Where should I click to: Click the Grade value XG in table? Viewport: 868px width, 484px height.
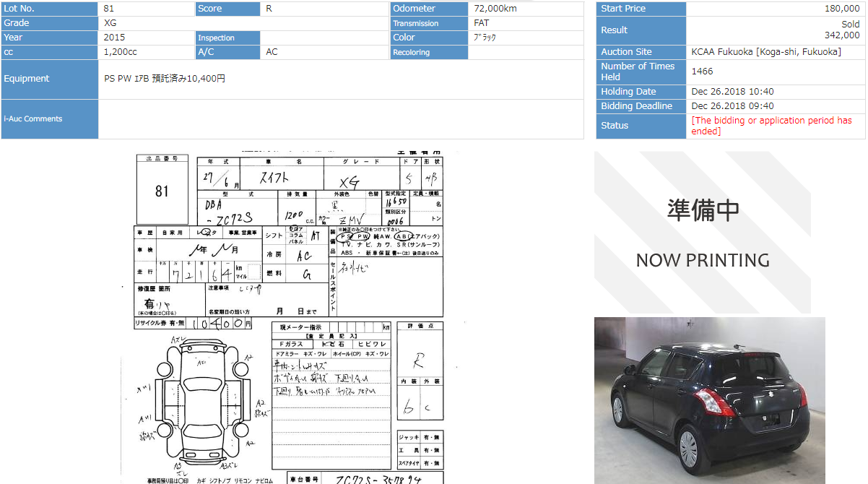[x=110, y=23]
